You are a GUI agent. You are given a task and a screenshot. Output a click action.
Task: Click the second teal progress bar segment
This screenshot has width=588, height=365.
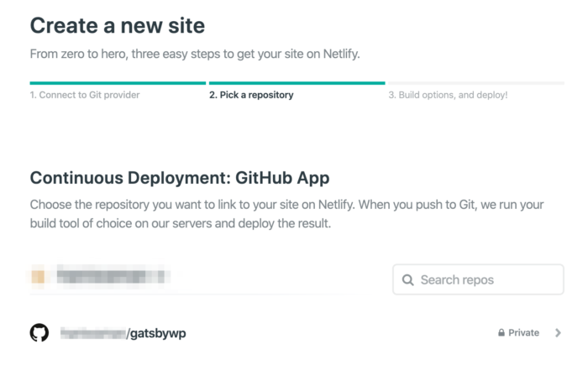pyautogui.click(x=297, y=83)
